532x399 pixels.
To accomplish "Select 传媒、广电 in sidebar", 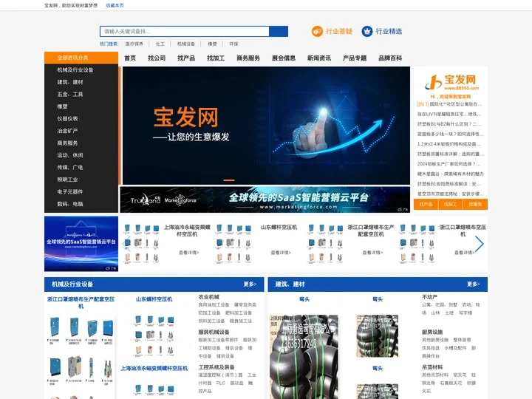I will point(70,168).
